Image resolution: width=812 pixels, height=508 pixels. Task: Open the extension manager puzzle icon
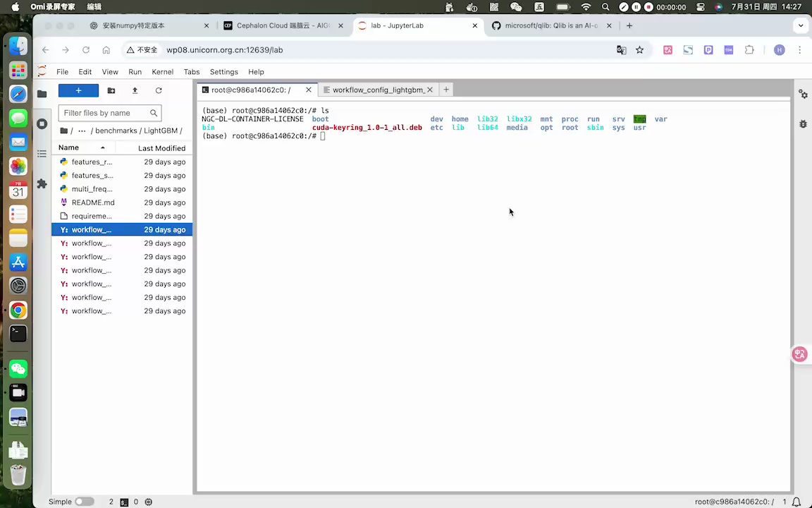click(x=42, y=183)
